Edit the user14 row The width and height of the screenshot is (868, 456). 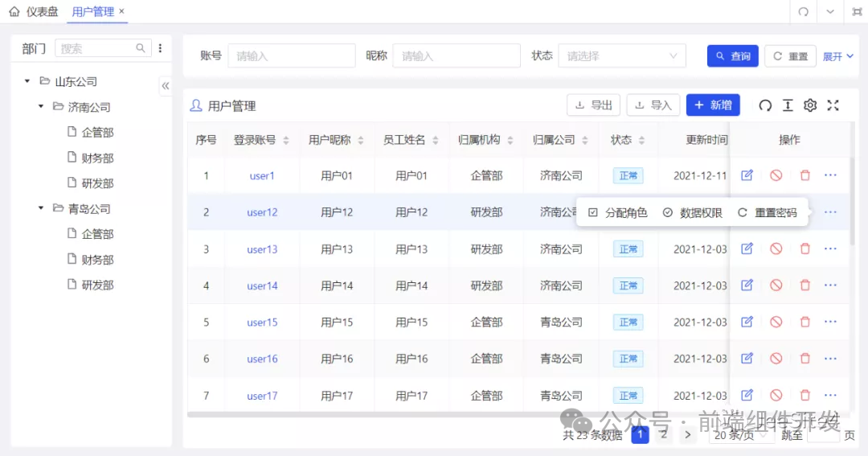(747, 285)
